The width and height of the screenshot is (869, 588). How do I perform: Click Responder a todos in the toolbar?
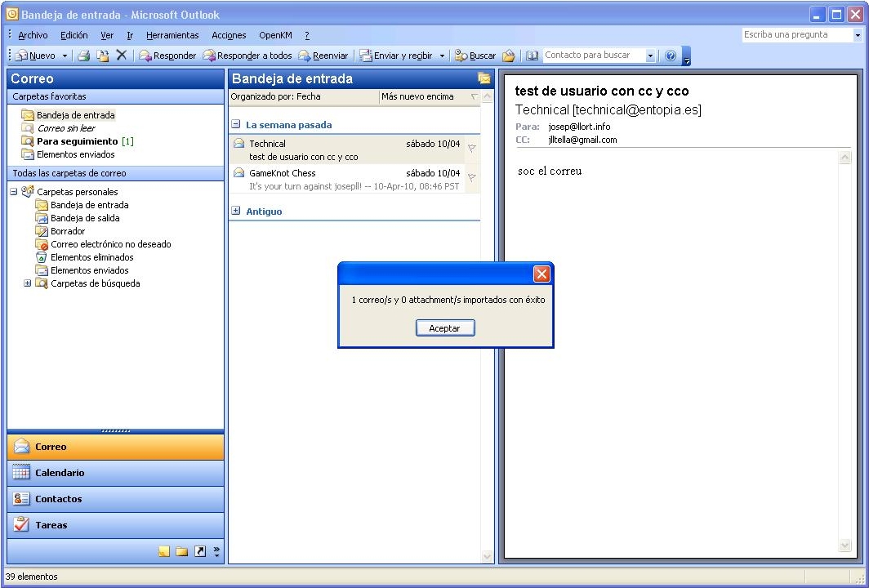[x=247, y=56]
